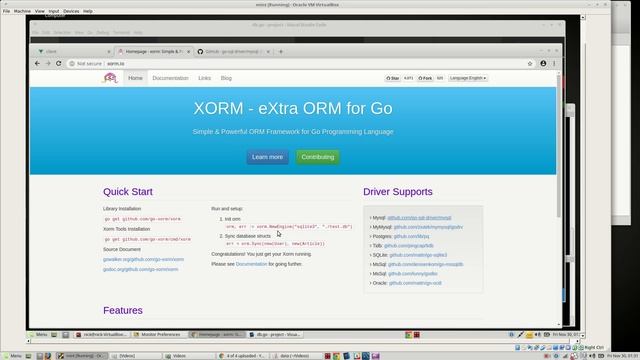Open the MsSql go-mssqldb link
This screenshot has height=360, width=640.
425,264
